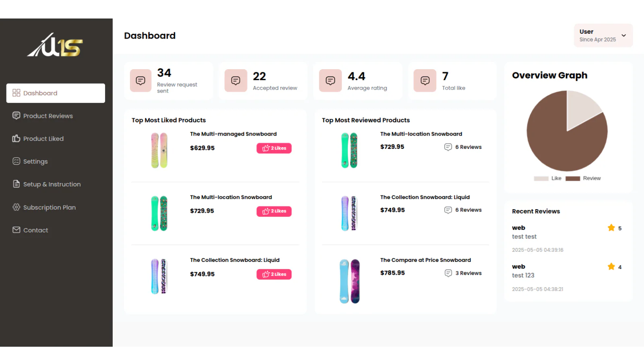644x362 pixels.
Task: Click the Average rating card icon
Action: click(x=330, y=80)
